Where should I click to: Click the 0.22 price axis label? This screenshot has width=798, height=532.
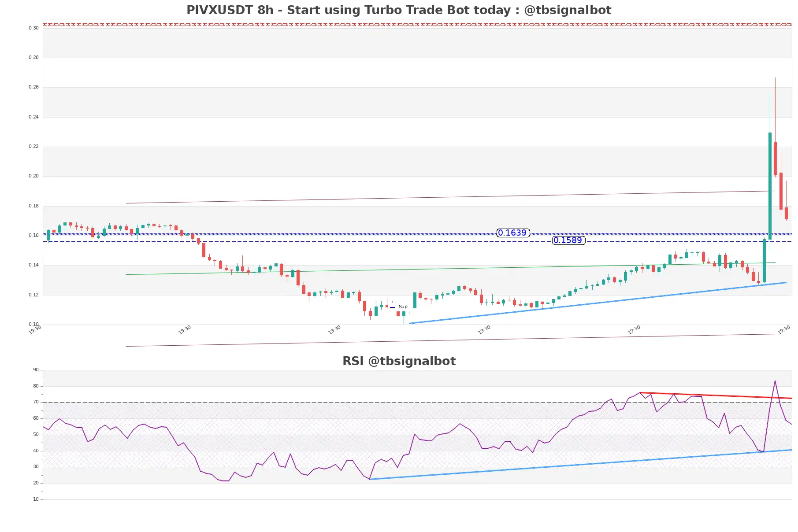[x=34, y=146]
